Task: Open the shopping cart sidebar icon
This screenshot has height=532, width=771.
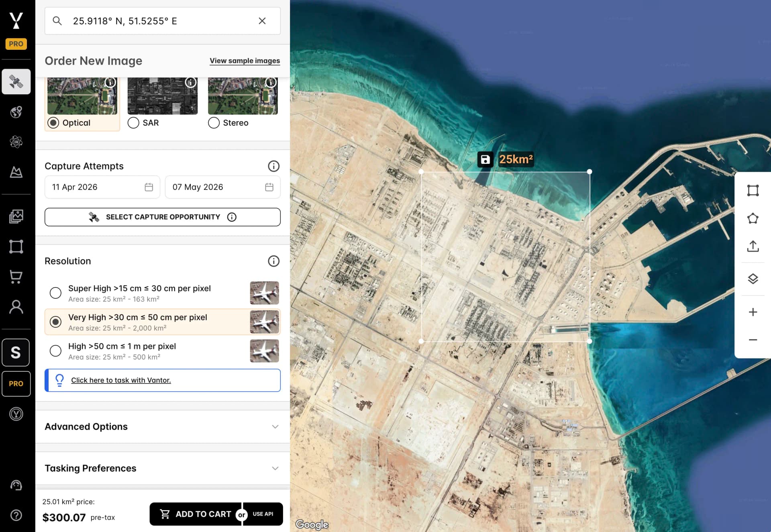Action: (x=16, y=277)
